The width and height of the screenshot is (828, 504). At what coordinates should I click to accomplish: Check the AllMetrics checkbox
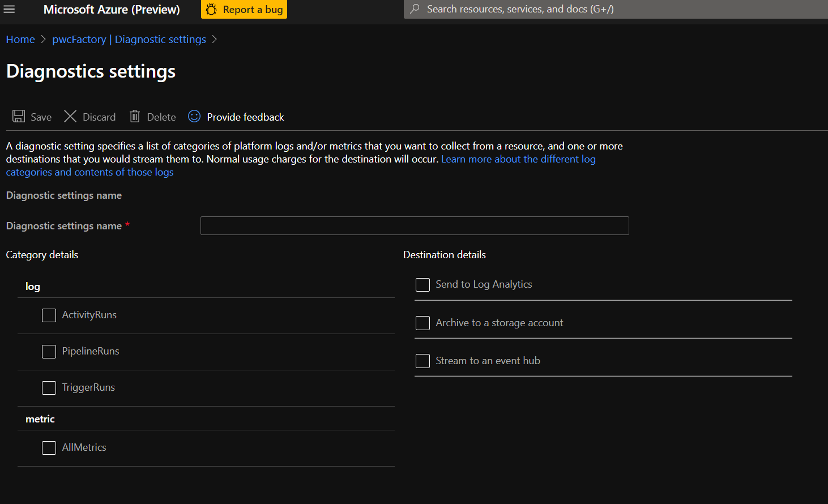click(x=49, y=448)
